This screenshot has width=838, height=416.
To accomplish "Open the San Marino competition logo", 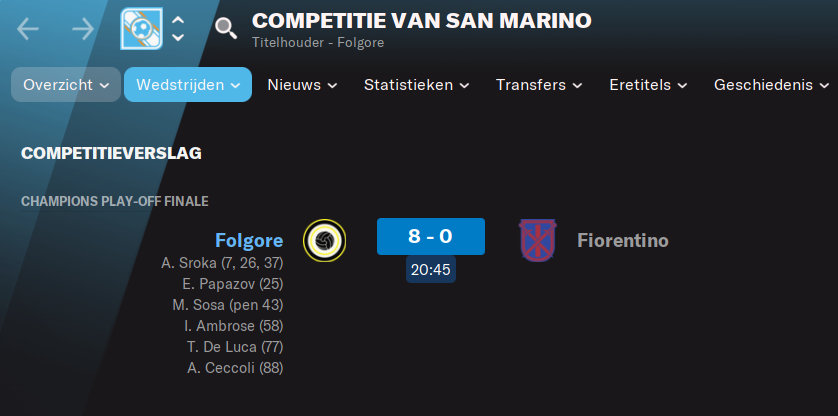I will pyautogui.click(x=142, y=29).
